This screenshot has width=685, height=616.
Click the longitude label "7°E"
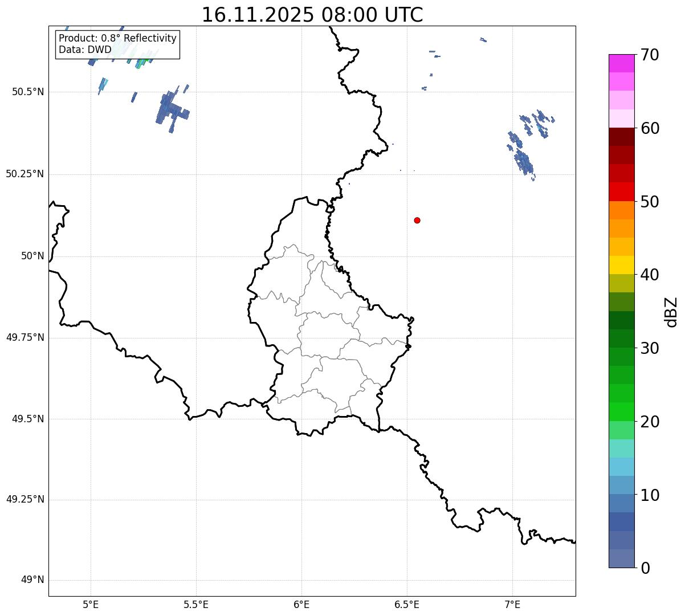point(512,604)
